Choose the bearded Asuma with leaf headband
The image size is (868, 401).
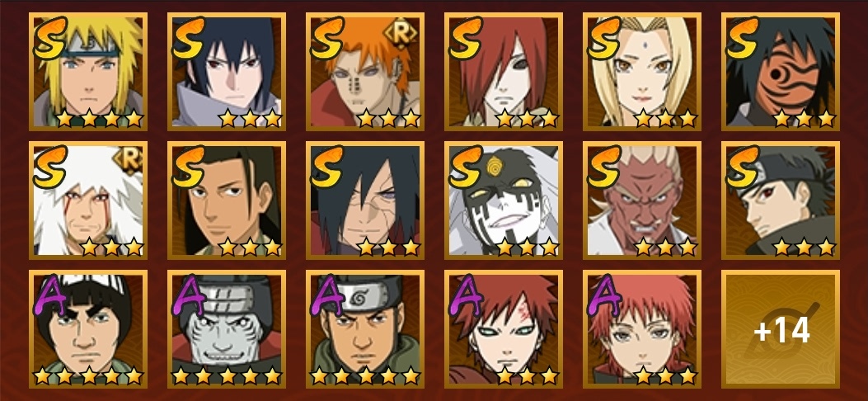point(365,329)
